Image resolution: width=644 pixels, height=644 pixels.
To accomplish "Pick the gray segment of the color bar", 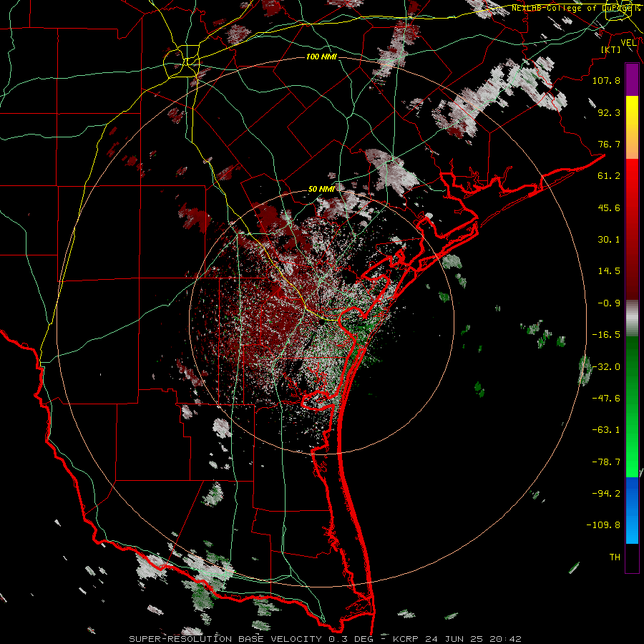I will [632, 318].
